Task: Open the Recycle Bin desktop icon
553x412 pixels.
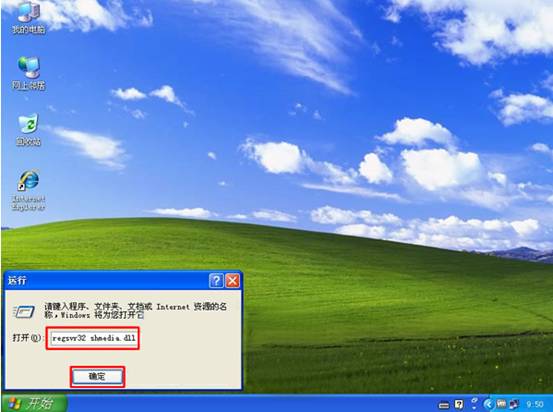Action: click(29, 129)
